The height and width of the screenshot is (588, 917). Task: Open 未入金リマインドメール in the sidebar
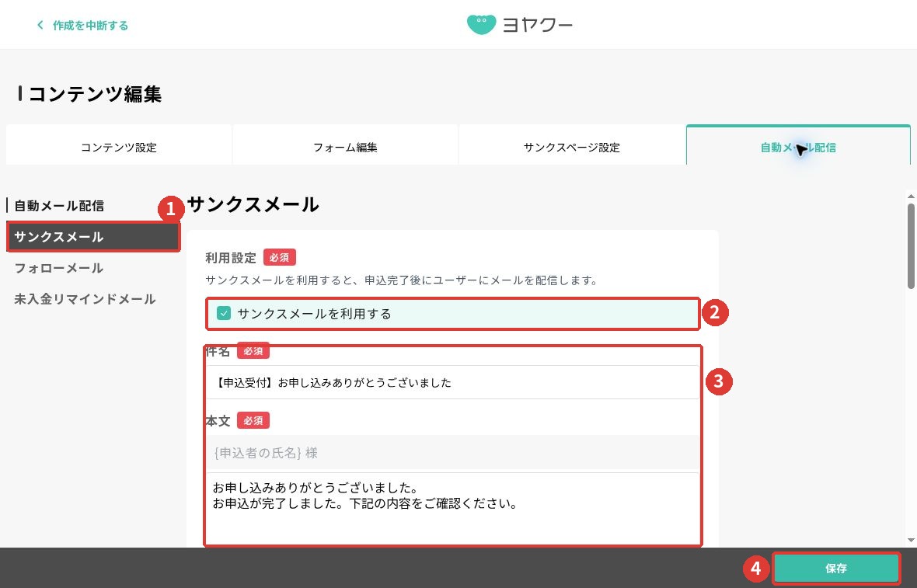[x=85, y=299]
